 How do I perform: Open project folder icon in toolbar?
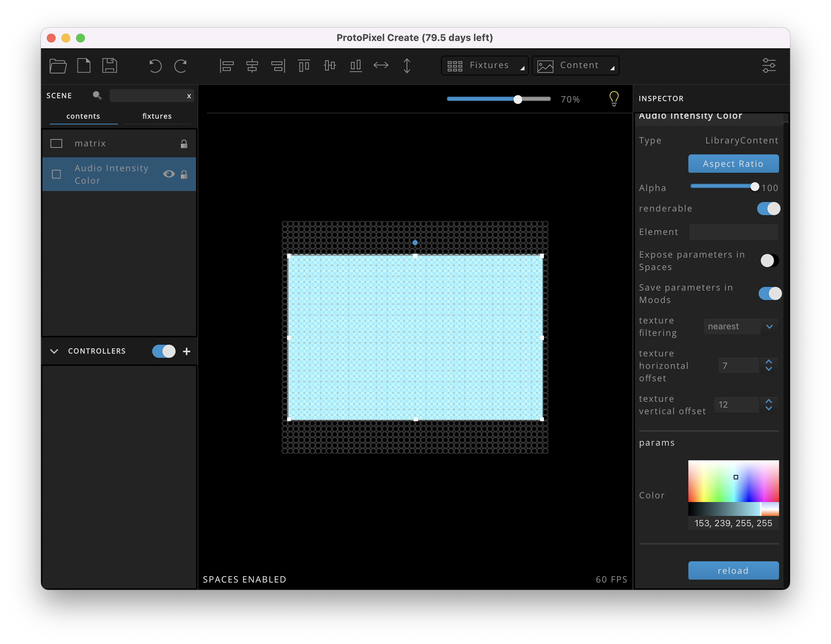pos(58,65)
